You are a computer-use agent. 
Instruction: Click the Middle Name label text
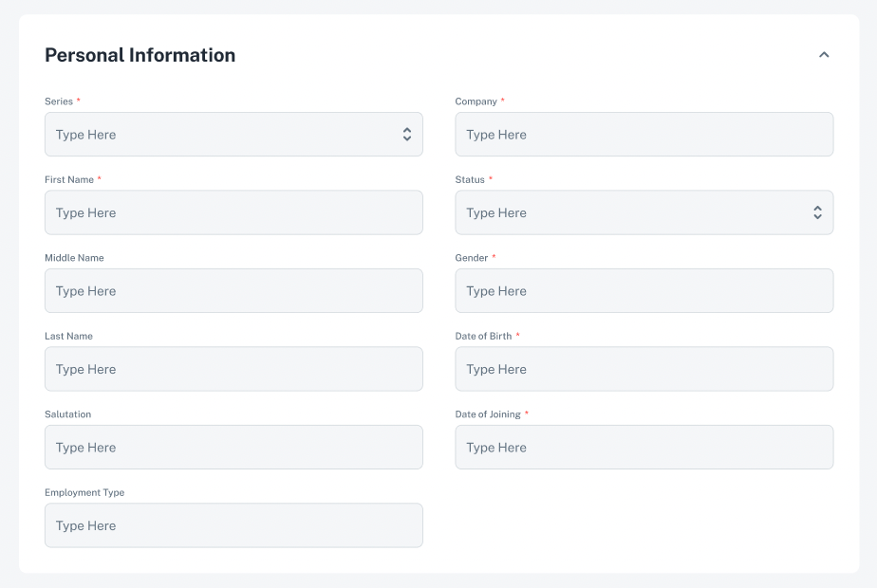(x=74, y=258)
